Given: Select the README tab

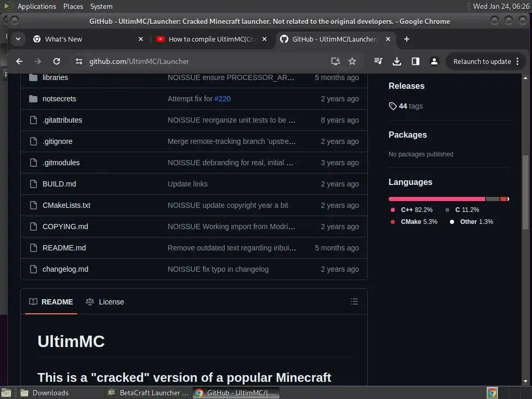Looking at the screenshot, I should (x=51, y=302).
